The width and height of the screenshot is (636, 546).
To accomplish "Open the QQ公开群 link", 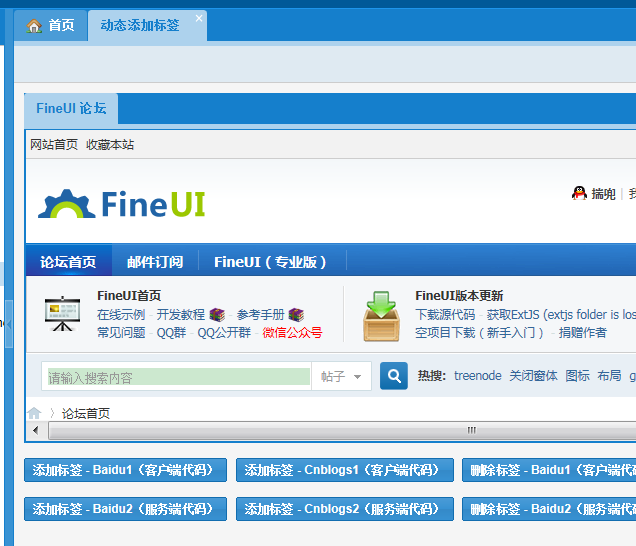I will [224, 333].
